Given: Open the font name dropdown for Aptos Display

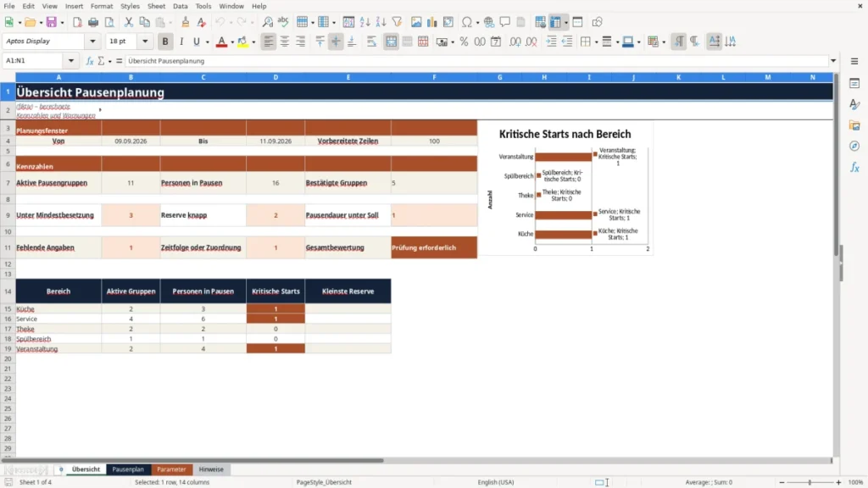Looking at the screenshot, I should (92, 42).
